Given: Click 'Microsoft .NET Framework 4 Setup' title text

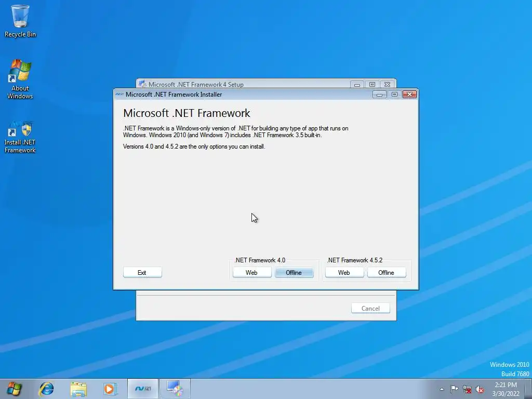Looking at the screenshot, I should (x=196, y=85).
